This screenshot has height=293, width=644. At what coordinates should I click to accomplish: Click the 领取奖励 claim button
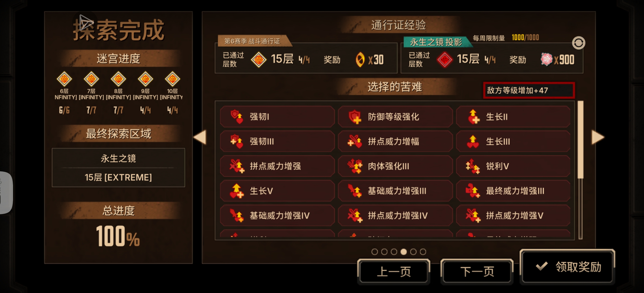[x=567, y=267]
